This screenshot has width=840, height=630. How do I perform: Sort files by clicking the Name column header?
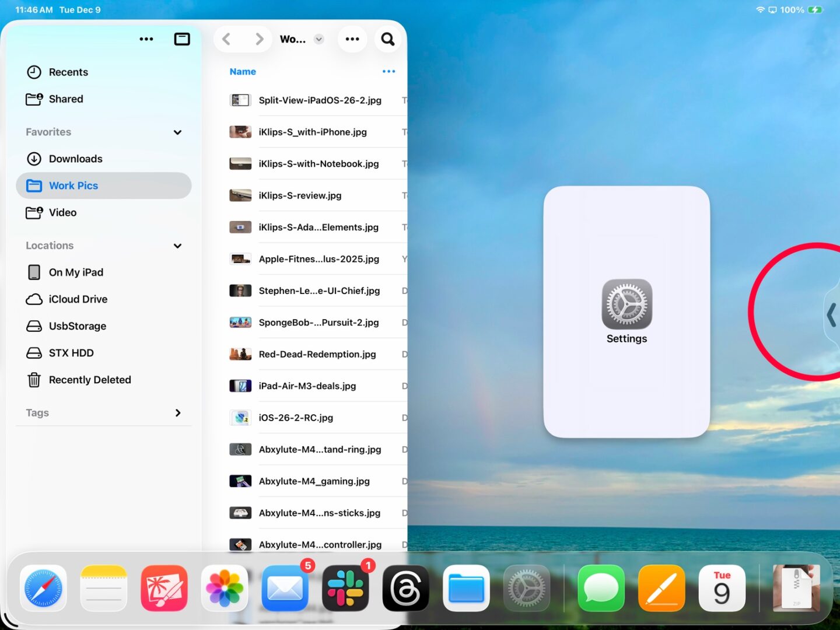pyautogui.click(x=243, y=71)
